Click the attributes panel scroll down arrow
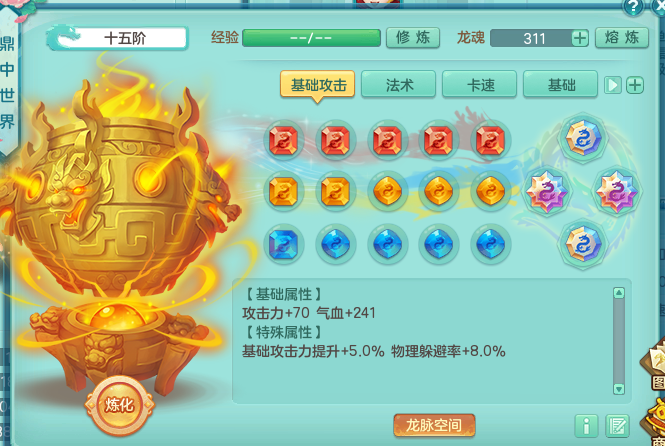Screen dimensions: 665x446 [619, 389]
